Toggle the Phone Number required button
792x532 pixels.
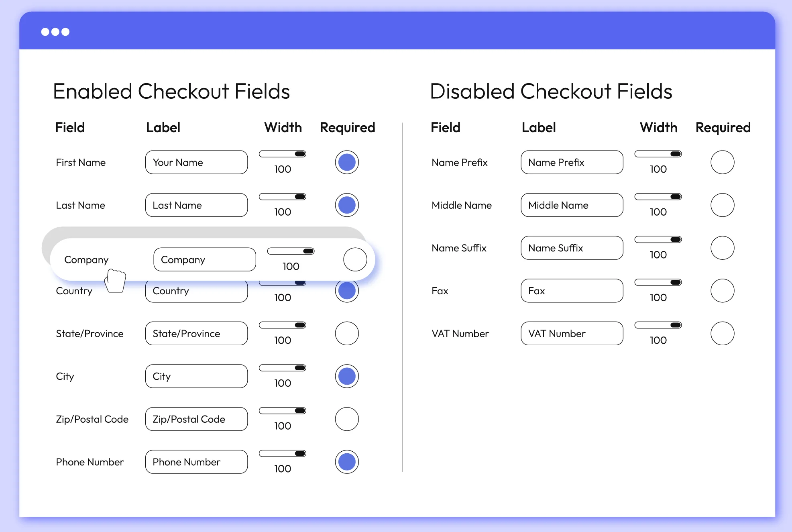(347, 462)
